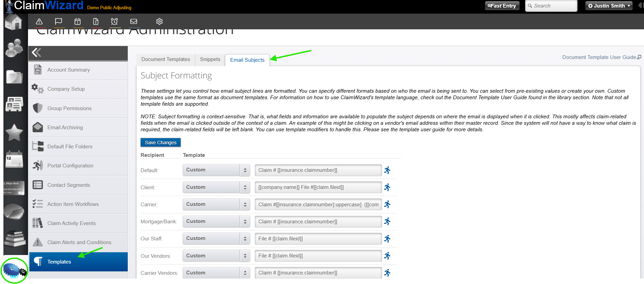
Task: Open Company Setup in admin menu
Action: [x=78, y=89]
